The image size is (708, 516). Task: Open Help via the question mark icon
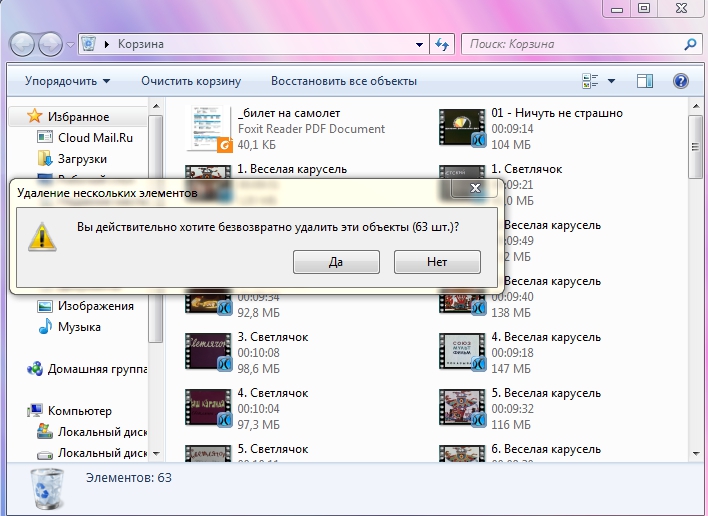[680, 81]
